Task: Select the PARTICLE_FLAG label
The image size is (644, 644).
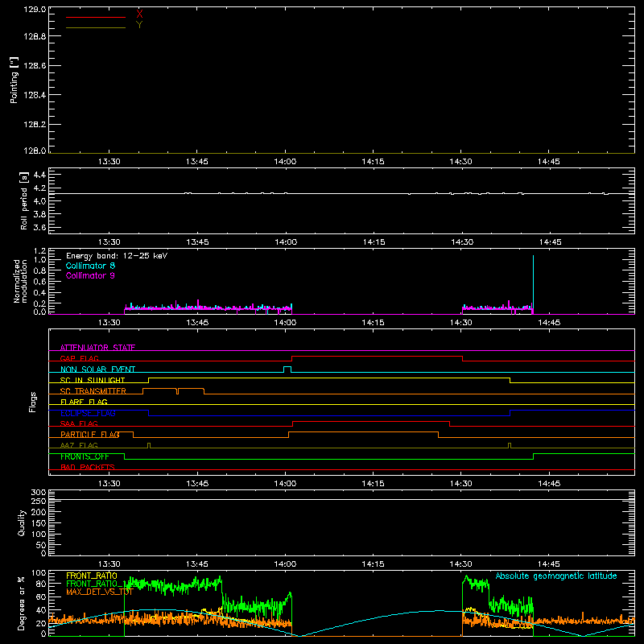Action: [x=90, y=434]
